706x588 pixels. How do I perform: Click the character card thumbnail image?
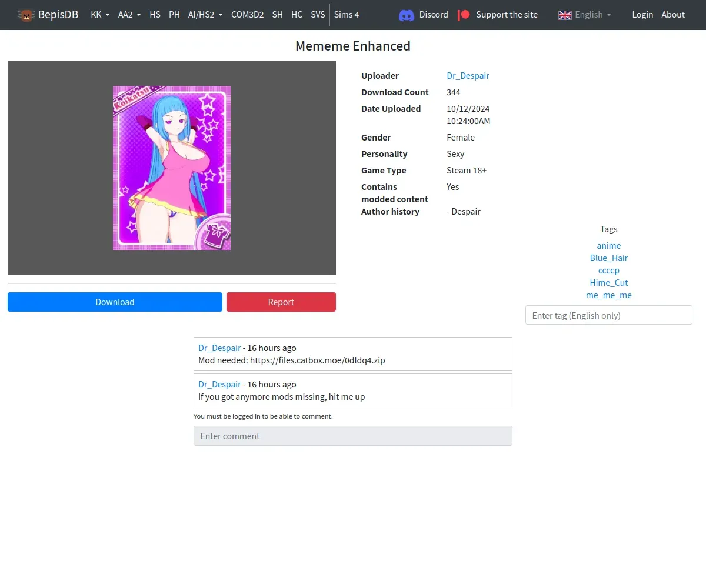point(172,168)
